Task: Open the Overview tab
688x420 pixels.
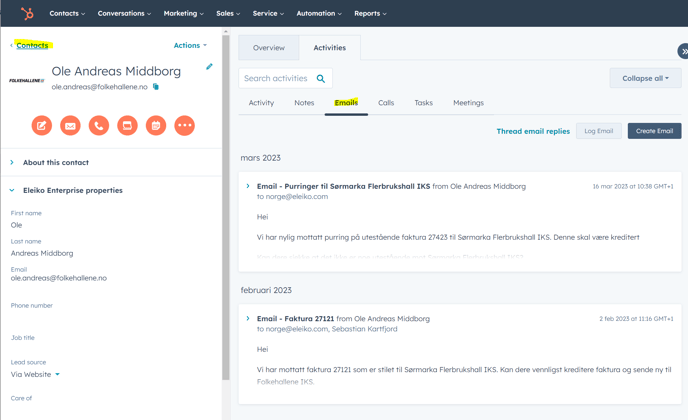Action: (268, 47)
